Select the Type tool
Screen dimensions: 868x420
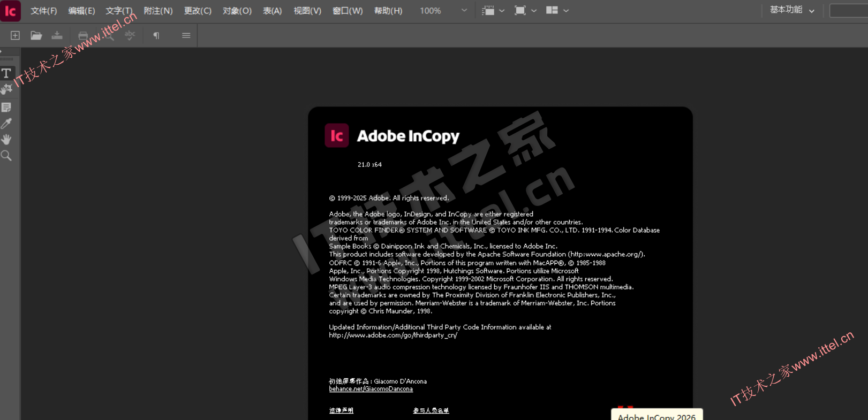click(6, 73)
